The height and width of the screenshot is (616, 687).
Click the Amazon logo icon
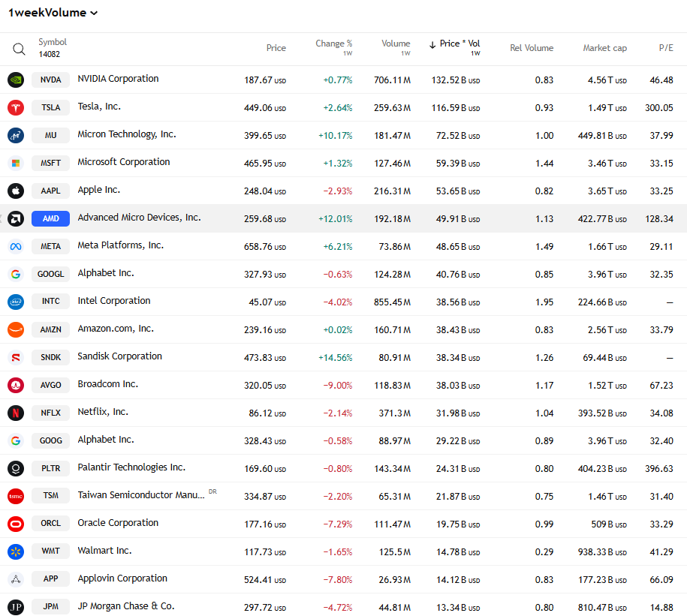coord(16,329)
